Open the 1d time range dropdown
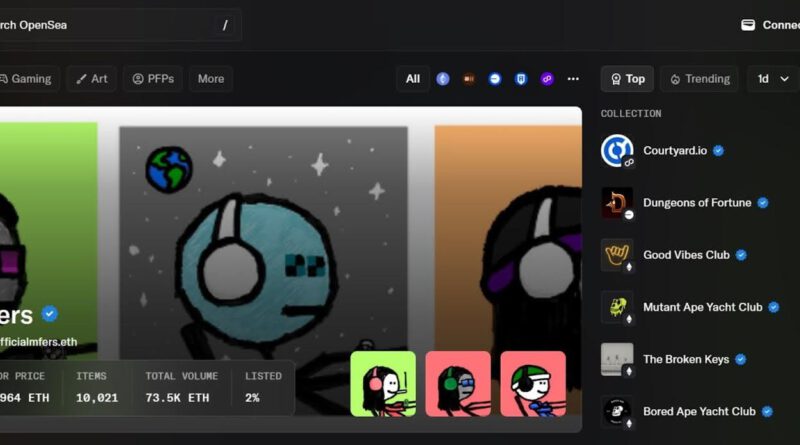The height and width of the screenshot is (445, 800). pyautogui.click(x=772, y=79)
